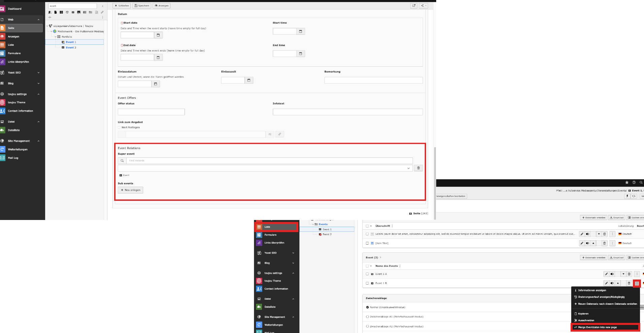Open the Start date calendar picker

158,35
